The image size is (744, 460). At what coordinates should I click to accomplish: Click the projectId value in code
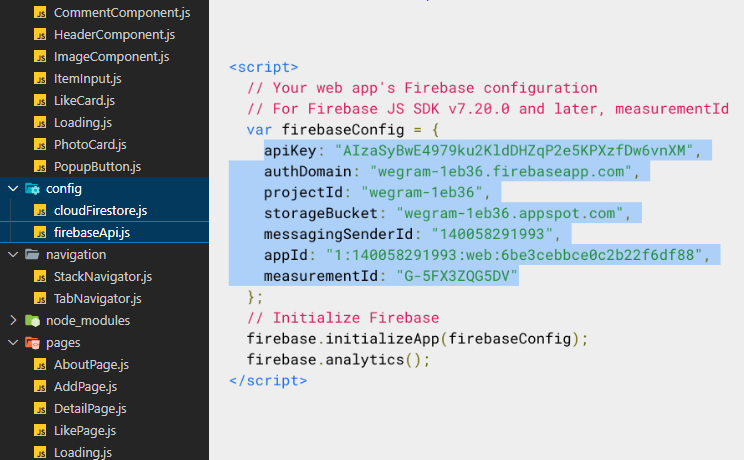click(x=422, y=192)
